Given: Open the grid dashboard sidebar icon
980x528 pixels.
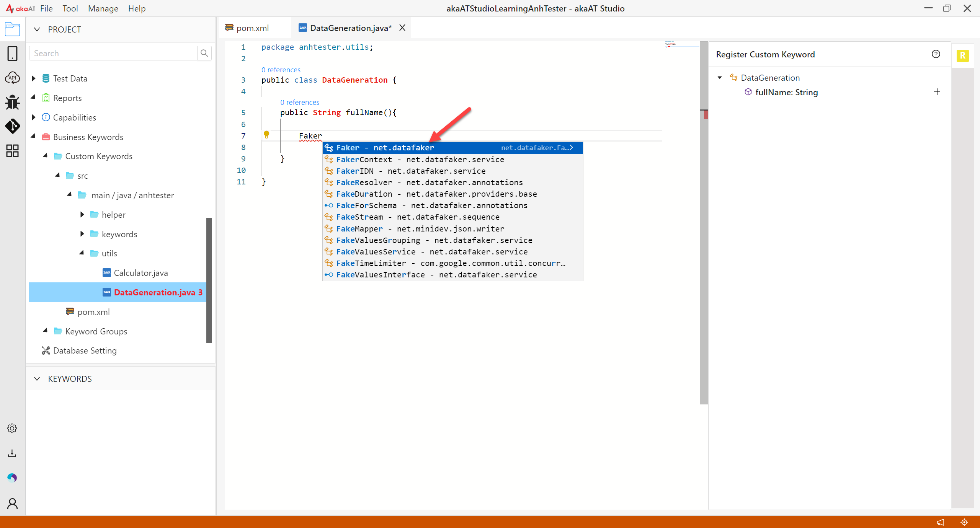Looking at the screenshot, I should tap(12, 151).
